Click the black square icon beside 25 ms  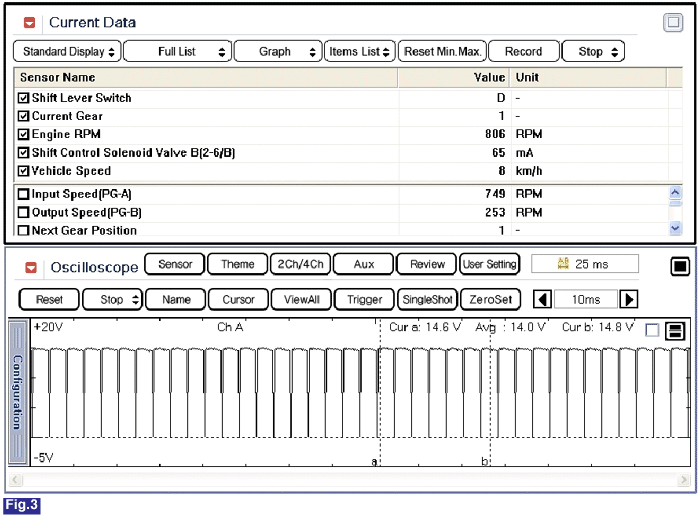pos(679,266)
